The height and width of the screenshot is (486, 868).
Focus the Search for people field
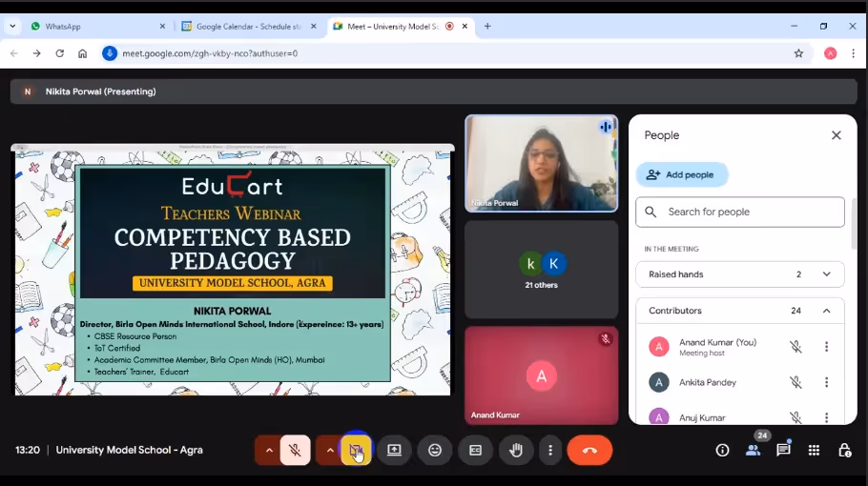point(740,212)
